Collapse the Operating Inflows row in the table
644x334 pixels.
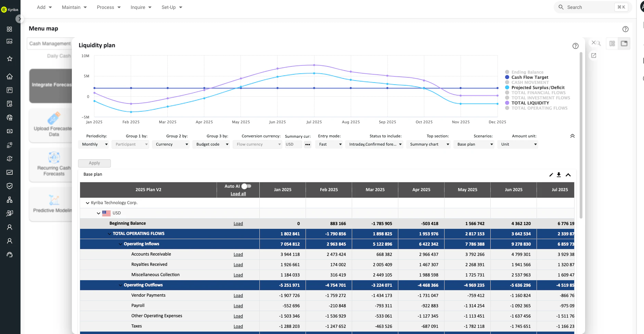(120, 244)
